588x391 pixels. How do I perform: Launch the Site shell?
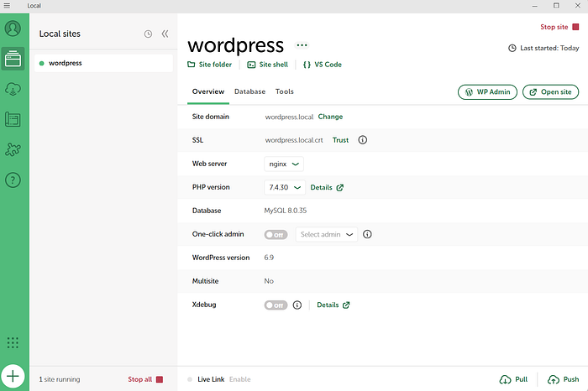[267, 65]
